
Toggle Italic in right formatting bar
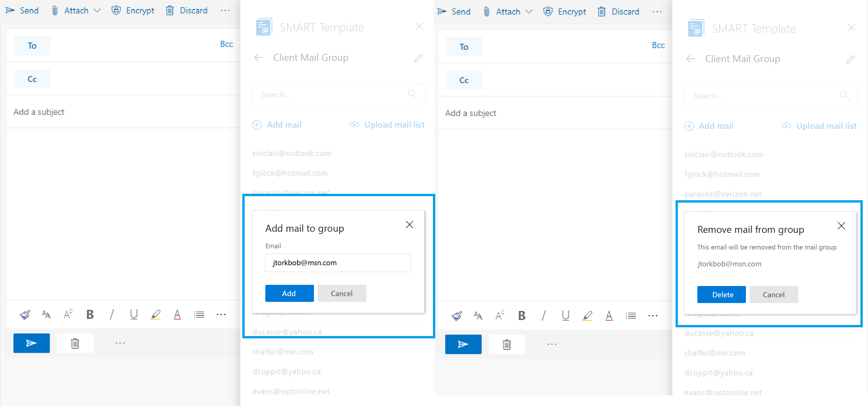tap(543, 315)
